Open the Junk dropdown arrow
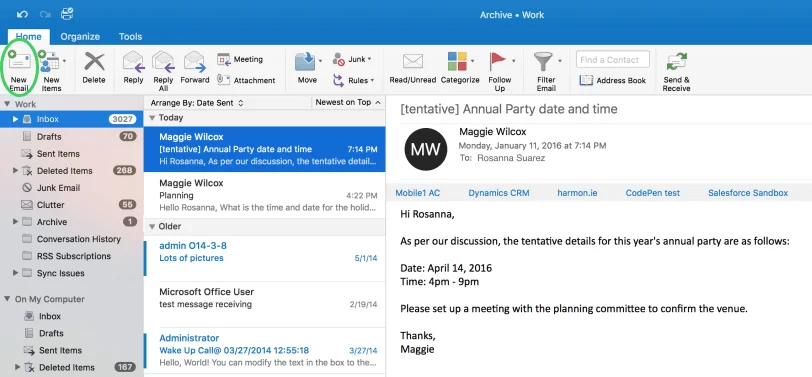 tap(369, 60)
